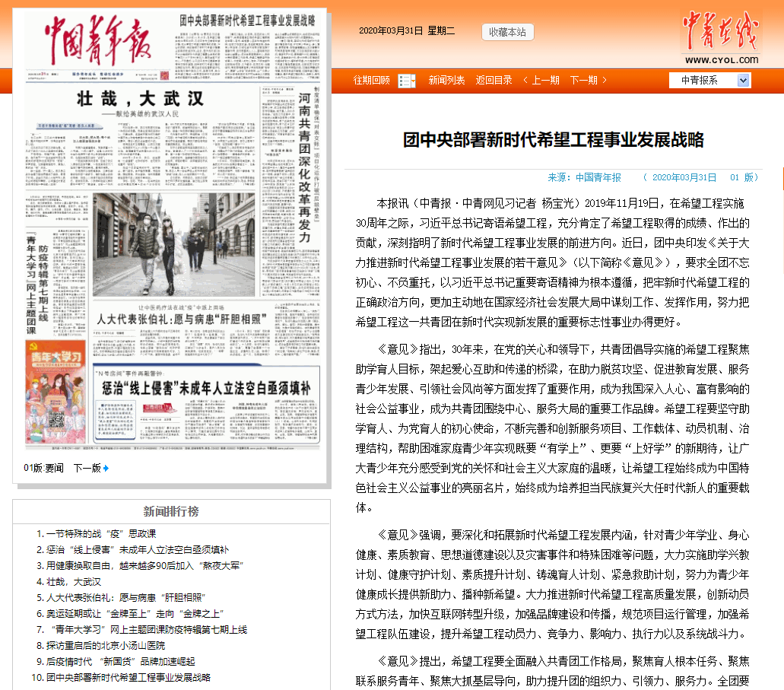Click the article title 团中央部署新时代希望工程事业发展战略
This screenshot has height=690, width=784.
pyautogui.click(x=554, y=140)
